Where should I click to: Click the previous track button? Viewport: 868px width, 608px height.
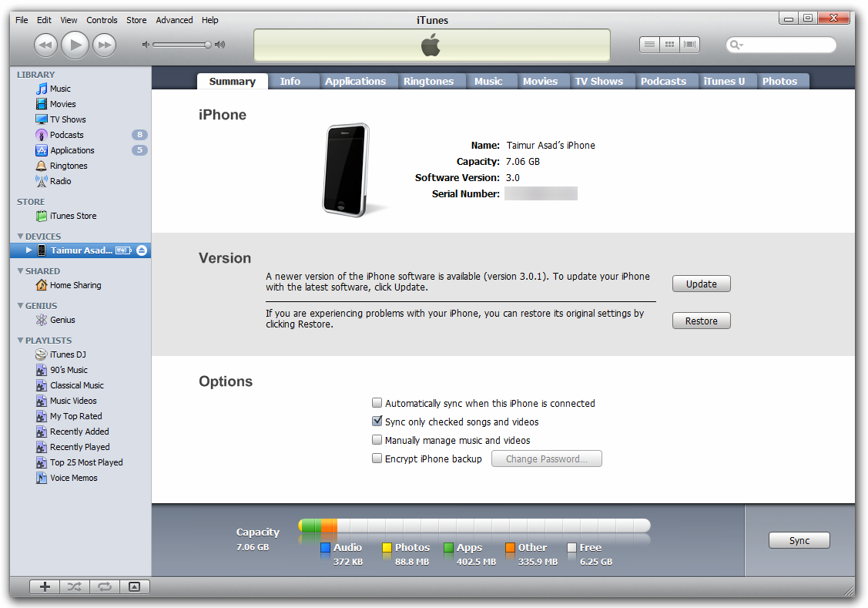point(45,45)
